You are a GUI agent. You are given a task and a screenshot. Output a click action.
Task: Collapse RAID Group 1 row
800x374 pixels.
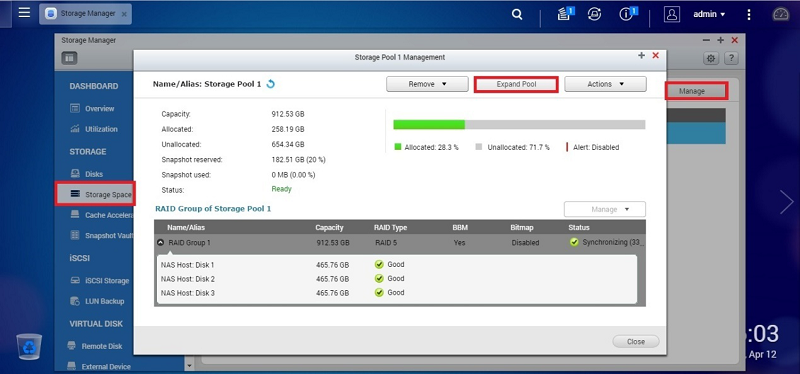click(x=161, y=242)
